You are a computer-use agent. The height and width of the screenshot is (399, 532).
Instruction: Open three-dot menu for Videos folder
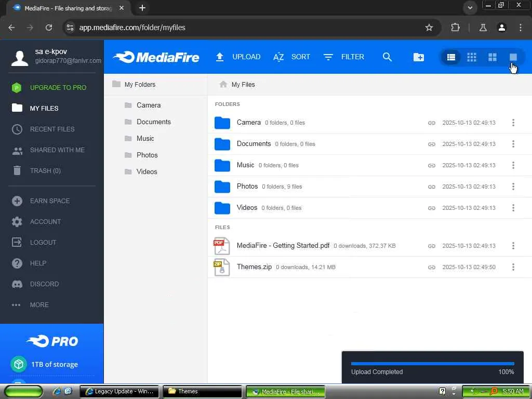point(513,208)
